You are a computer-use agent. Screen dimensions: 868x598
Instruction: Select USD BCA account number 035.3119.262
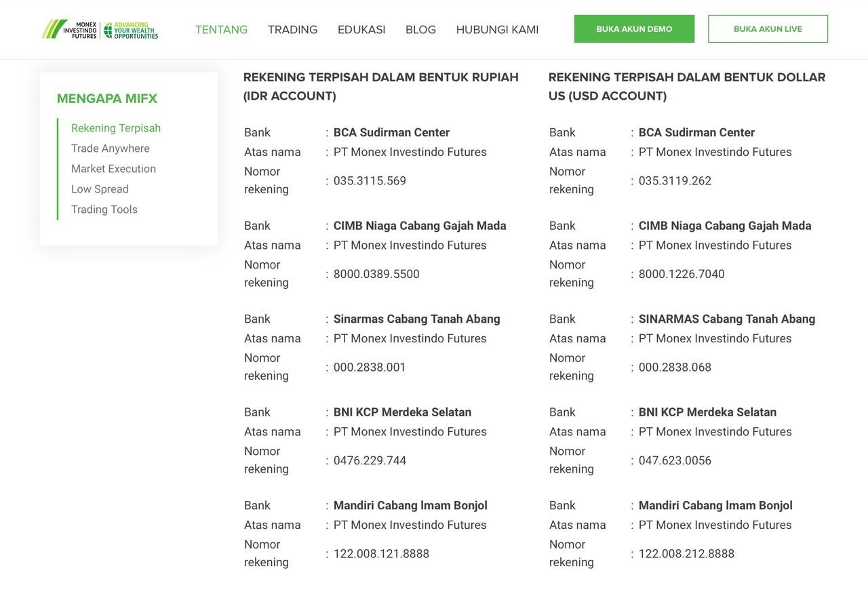(x=675, y=181)
